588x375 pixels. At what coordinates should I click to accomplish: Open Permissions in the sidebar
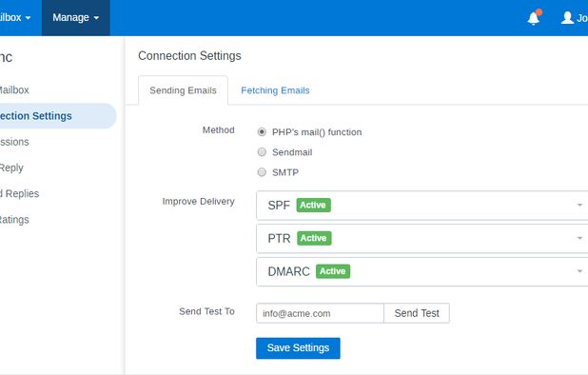point(14,142)
